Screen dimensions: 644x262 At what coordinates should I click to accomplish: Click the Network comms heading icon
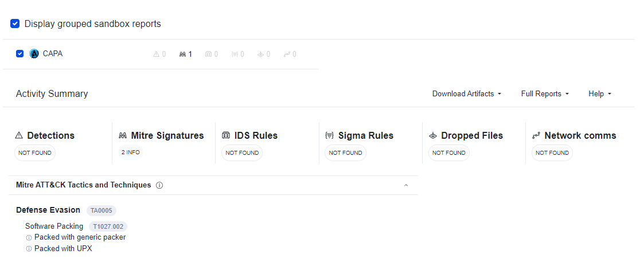click(x=536, y=136)
